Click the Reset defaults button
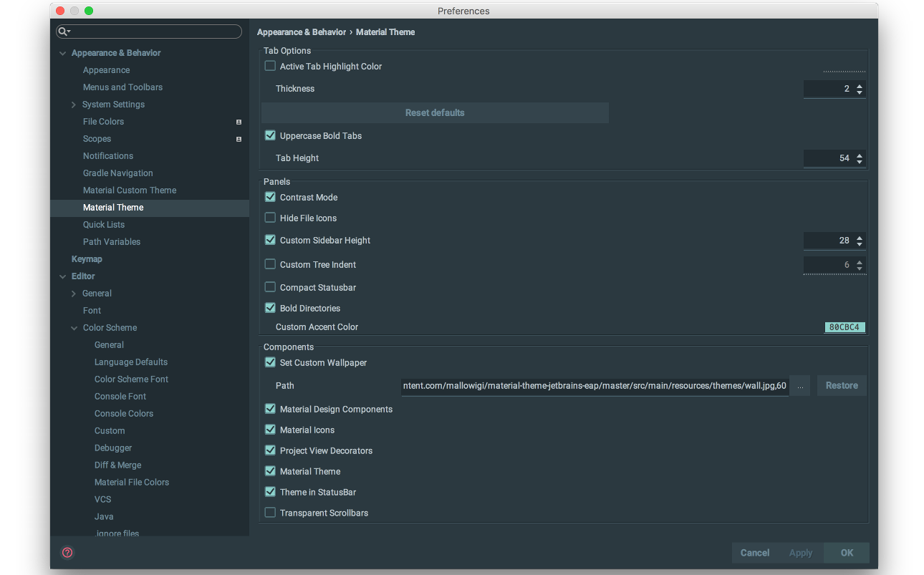Viewport: 924px width, 575px height. 435,112
